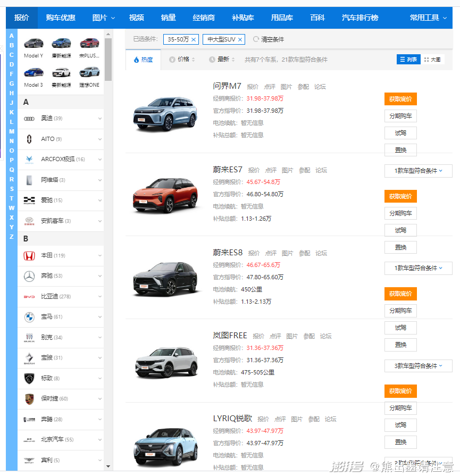The width and height of the screenshot is (460, 476).
Task: Switch to 大图 large image view
Action: [x=432, y=60]
